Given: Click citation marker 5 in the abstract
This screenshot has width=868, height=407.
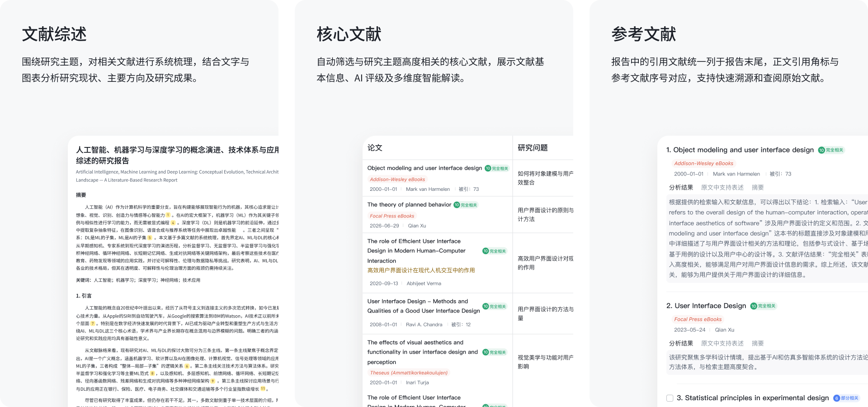Looking at the screenshot, I should 150,237.
